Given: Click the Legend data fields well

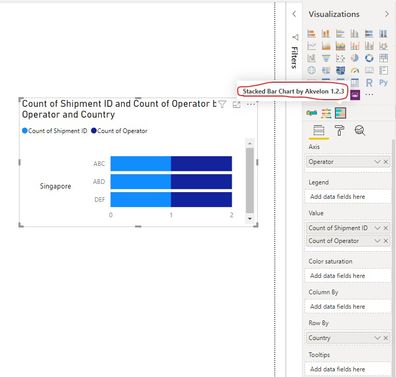Looking at the screenshot, I should [x=348, y=197].
